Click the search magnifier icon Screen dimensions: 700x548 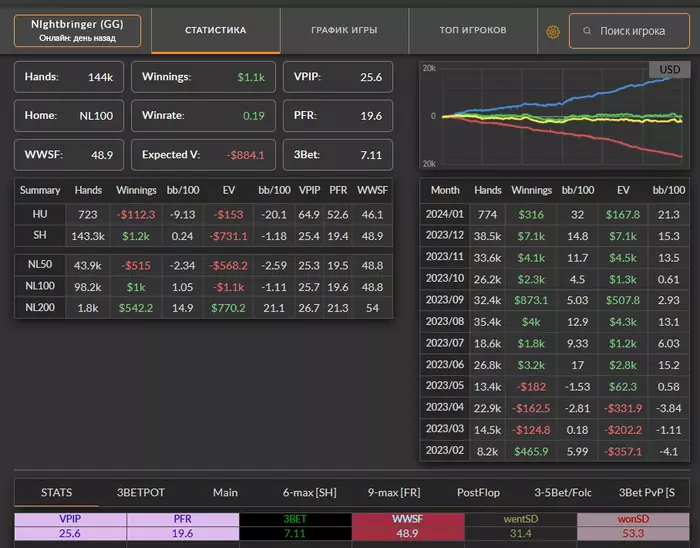[587, 31]
